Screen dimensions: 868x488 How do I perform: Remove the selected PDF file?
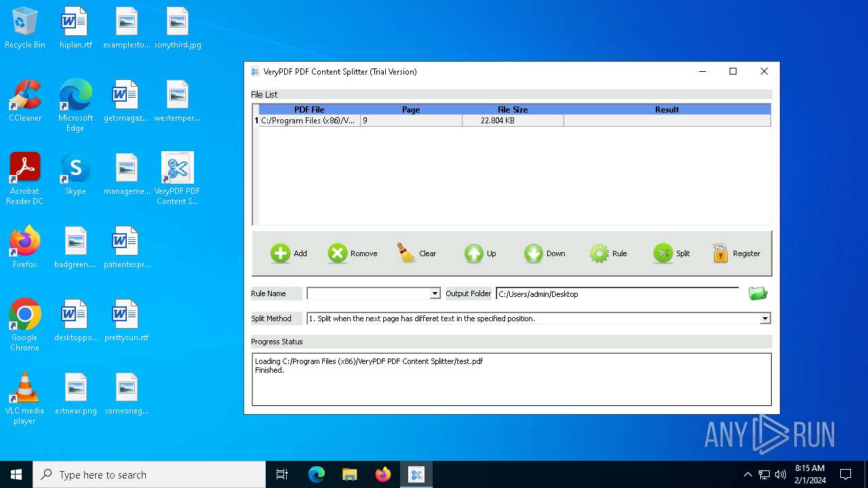pos(353,253)
